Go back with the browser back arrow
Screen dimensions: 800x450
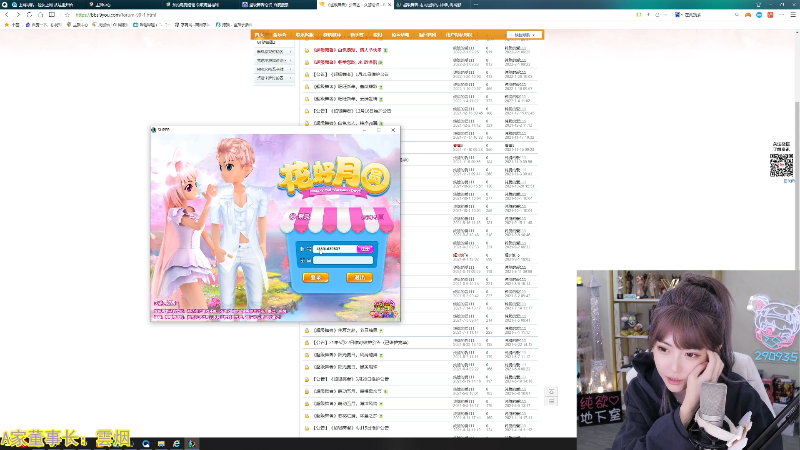(x=7, y=15)
